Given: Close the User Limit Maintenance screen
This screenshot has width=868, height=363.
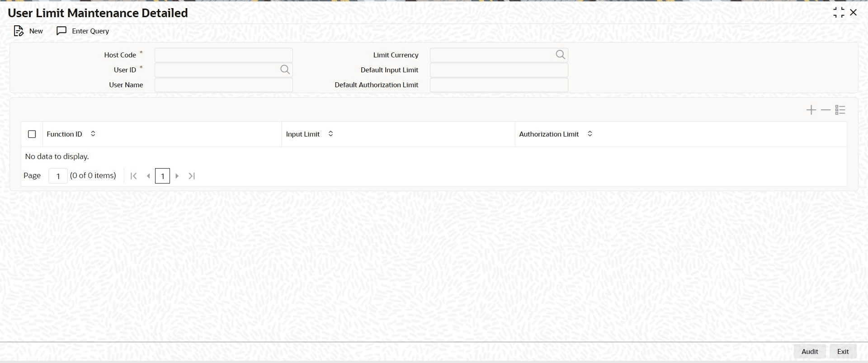Looking at the screenshot, I should coord(854,13).
